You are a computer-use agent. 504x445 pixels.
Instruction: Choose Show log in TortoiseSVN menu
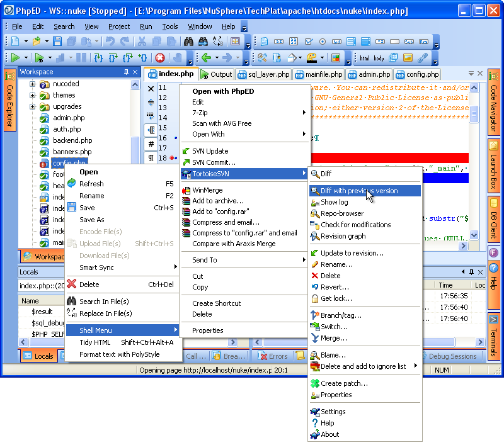[365, 202]
